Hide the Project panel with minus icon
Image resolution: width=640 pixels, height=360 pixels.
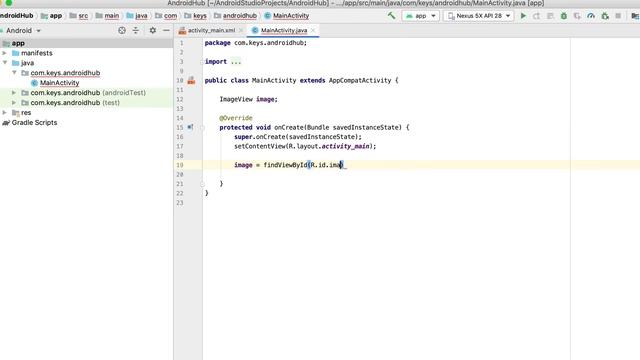[x=166, y=30]
